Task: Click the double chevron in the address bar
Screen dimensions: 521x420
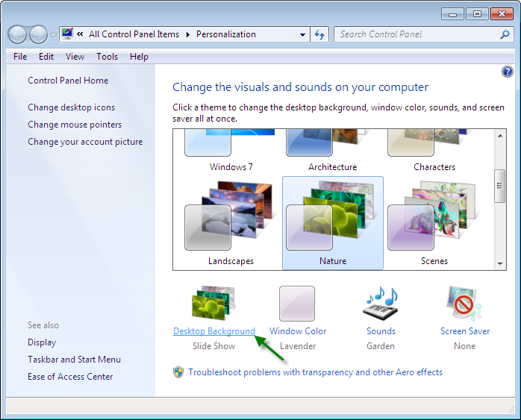Action: tap(80, 34)
